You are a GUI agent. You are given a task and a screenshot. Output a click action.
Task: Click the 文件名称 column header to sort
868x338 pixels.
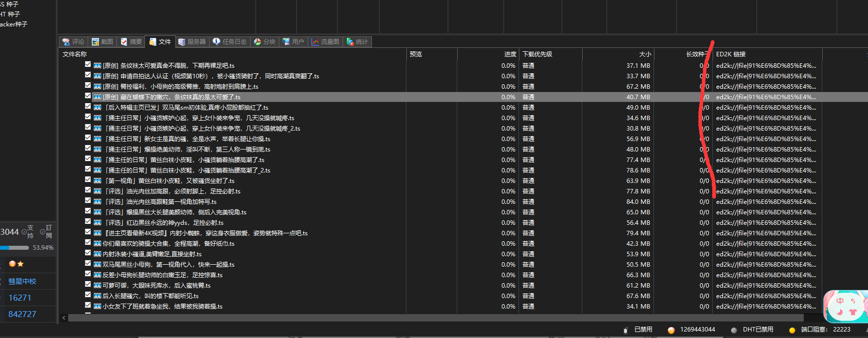click(x=75, y=54)
